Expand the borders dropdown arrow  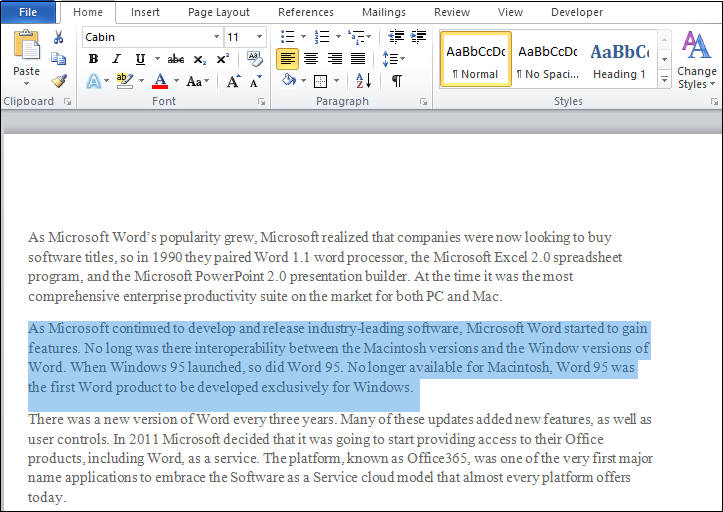click(x=336, y=81)
